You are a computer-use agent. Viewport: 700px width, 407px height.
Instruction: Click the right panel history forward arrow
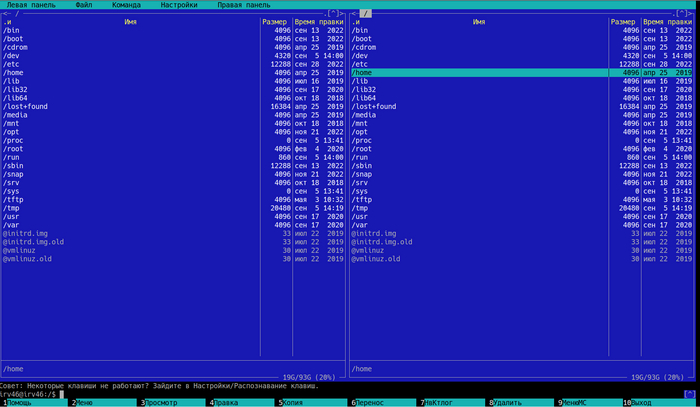[693, 13]
